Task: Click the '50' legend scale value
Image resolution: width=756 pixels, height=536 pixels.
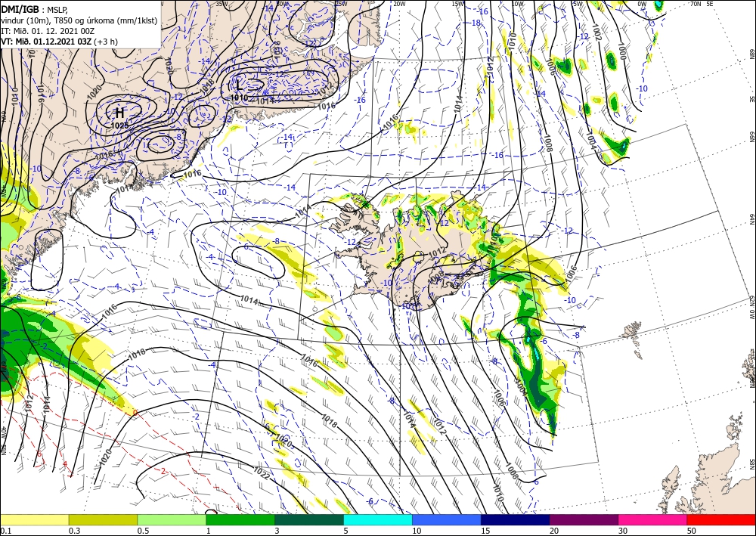Action: 692,531
